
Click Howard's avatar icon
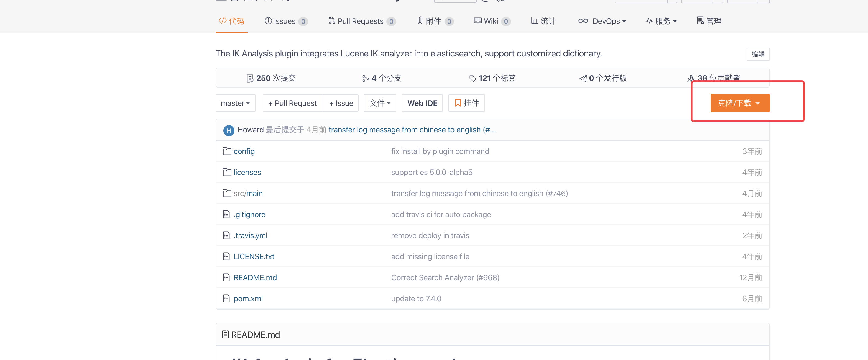pyautogui.click(x=229, y=130)
